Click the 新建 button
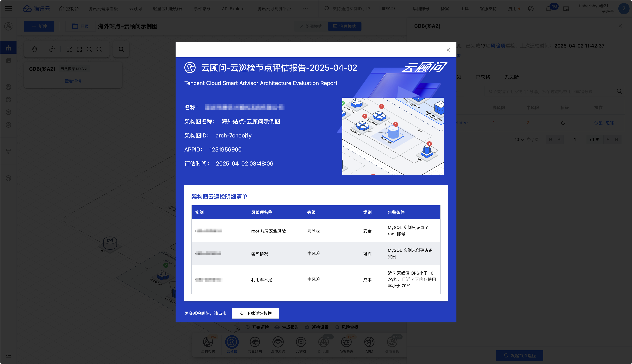The image size is (632, 364). coord(39,26)
